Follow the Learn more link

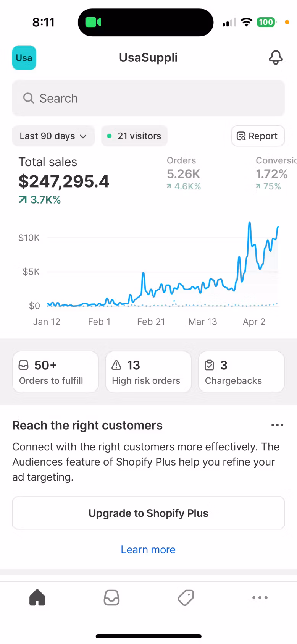pyautogui.click(x=148, y=549)
